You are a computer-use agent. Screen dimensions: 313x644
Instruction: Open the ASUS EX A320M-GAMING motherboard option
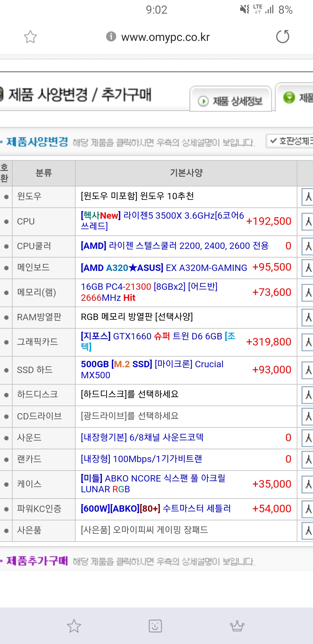pyautogui.click(x=164, y=267)
